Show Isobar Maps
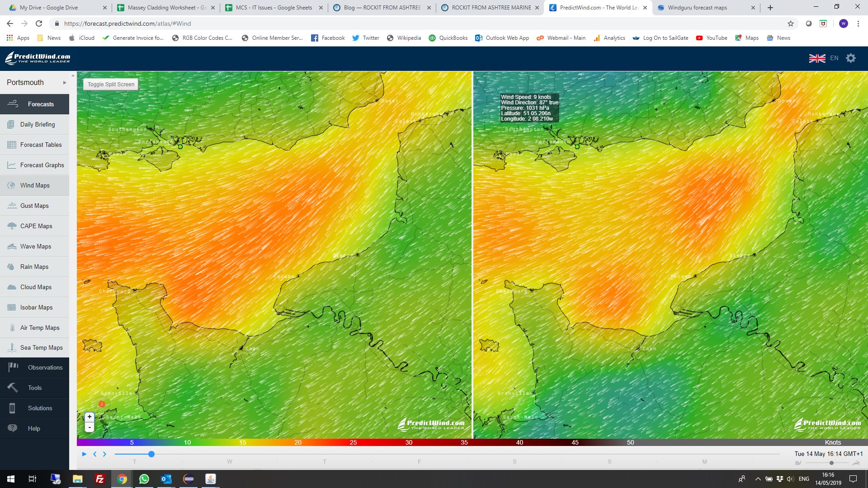 click(36, 307)
